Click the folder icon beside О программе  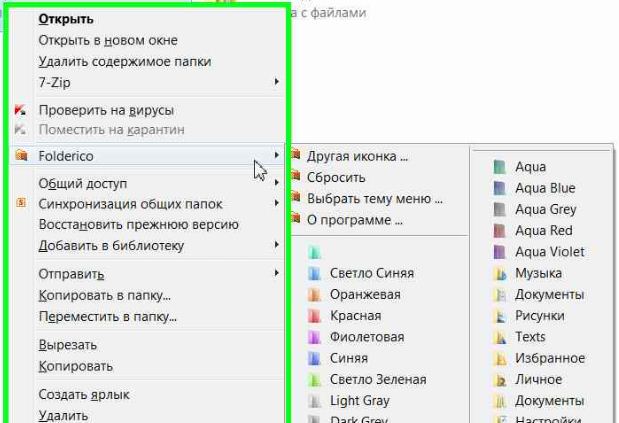(x=296, y=217)
